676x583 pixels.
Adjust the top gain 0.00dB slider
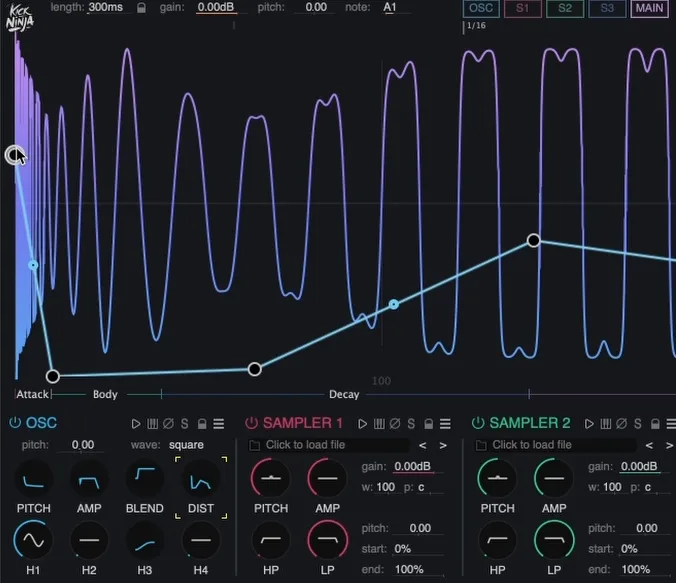[216, 7]
